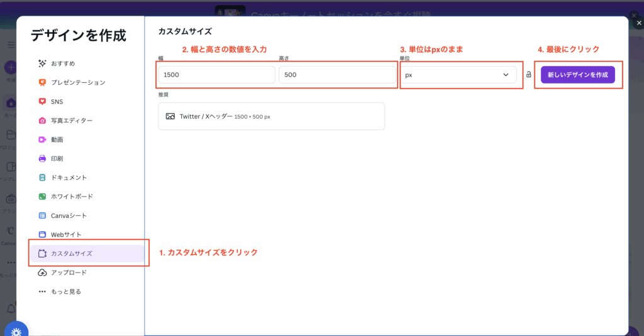Click the おすすめ sparkle icon

pyautogui.click(x=42, y=63)
